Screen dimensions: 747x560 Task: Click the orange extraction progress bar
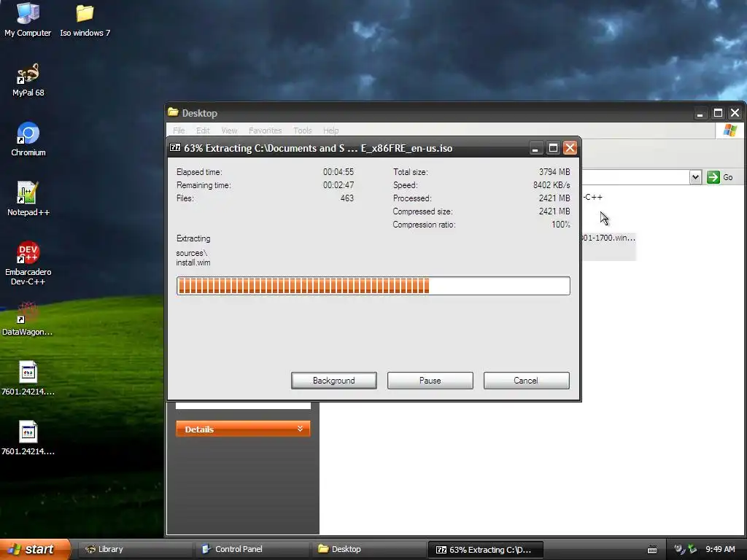[373, 286]
